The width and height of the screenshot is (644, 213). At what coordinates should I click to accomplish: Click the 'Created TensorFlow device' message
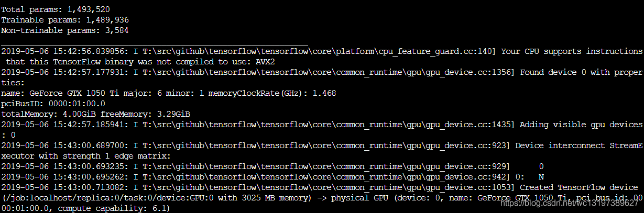click(x=579, y=187)
